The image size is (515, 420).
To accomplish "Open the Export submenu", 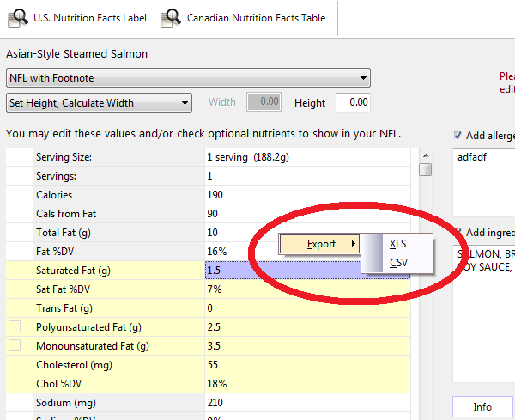I will coord(321,244).
